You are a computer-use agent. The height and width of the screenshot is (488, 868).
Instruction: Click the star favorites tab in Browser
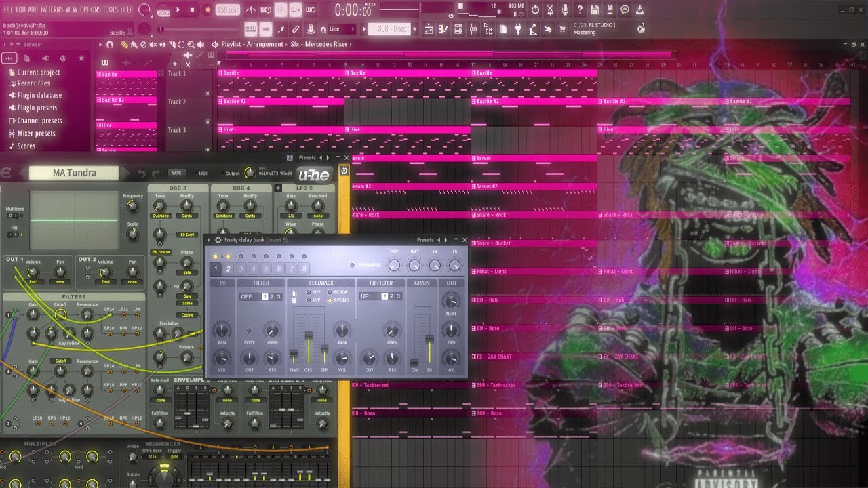(x=81, y=58)
